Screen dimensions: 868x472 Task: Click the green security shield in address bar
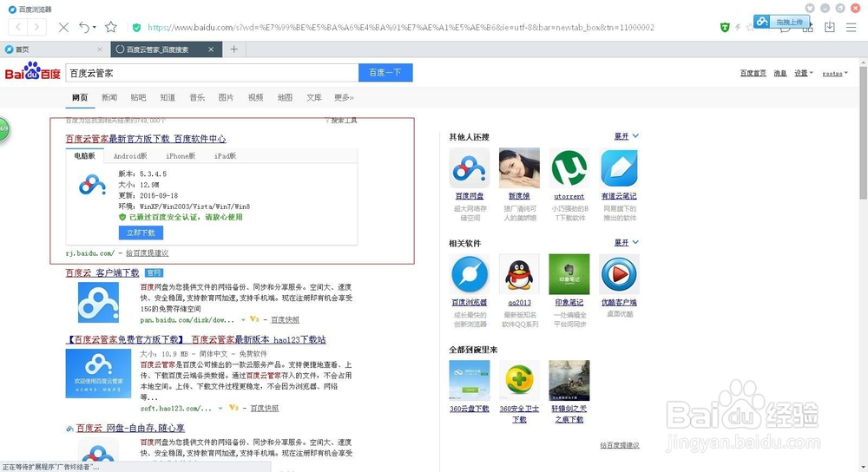click(137, 27)
